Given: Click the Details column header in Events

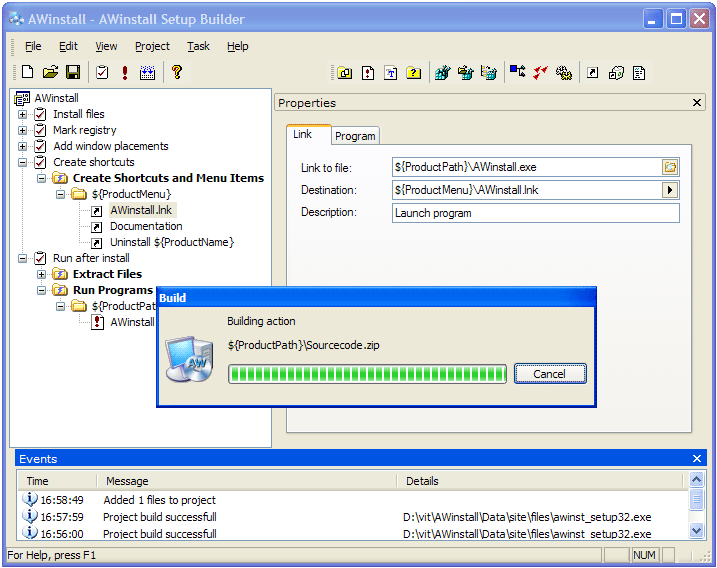Looking at the screenshot, I should pos(540,481).
